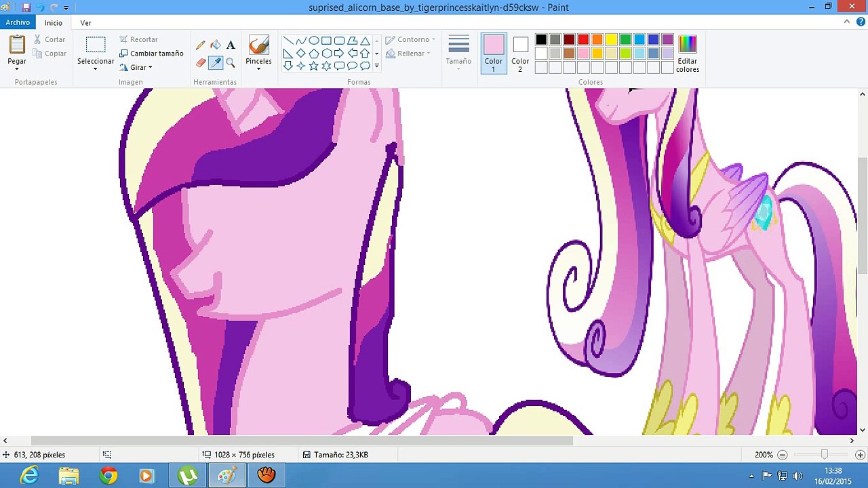Click the Recortar crop icon
This screenshot has height=488, width=868.
click(124, 39)
